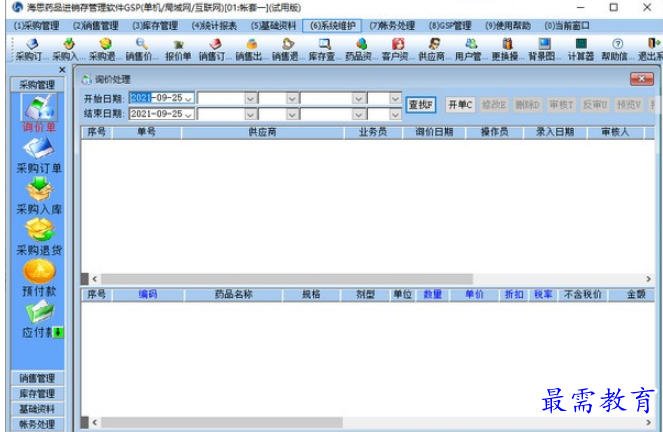Switch to 帐务处理 sidebar section
The height and width of the screenshot is (432, 663).
pos(37,424)
